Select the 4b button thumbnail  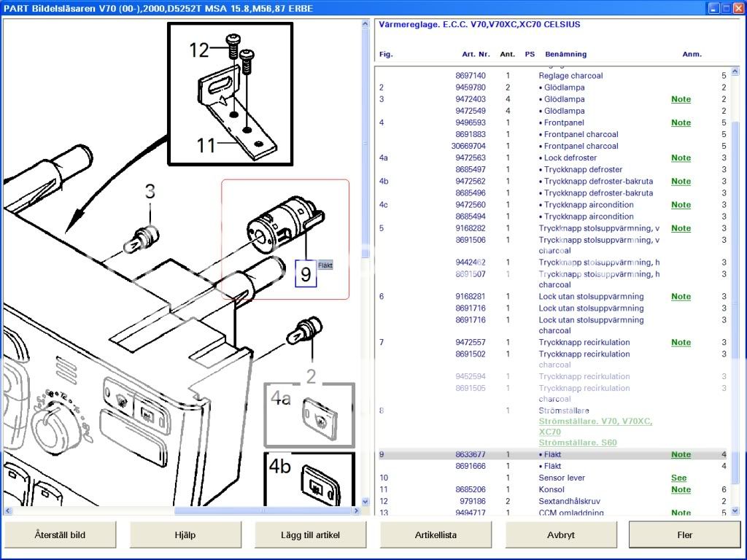pos(309,479)
